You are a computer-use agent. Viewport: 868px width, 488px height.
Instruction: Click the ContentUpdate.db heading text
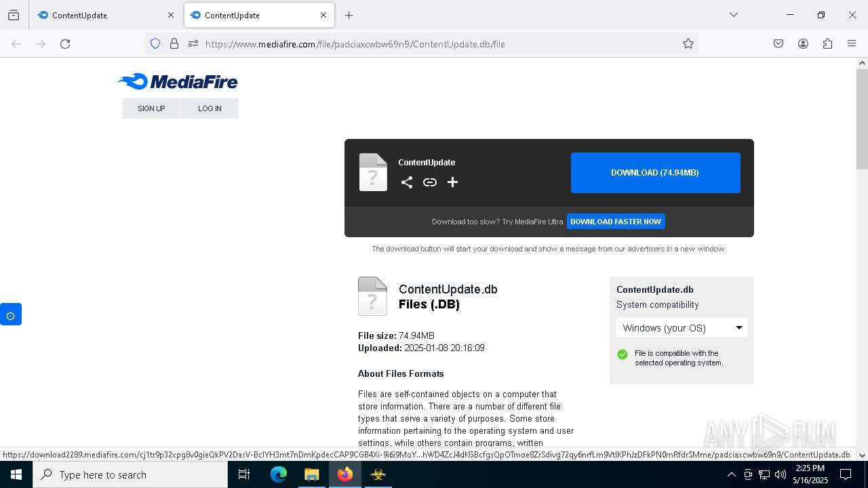[x=448, y=289]
